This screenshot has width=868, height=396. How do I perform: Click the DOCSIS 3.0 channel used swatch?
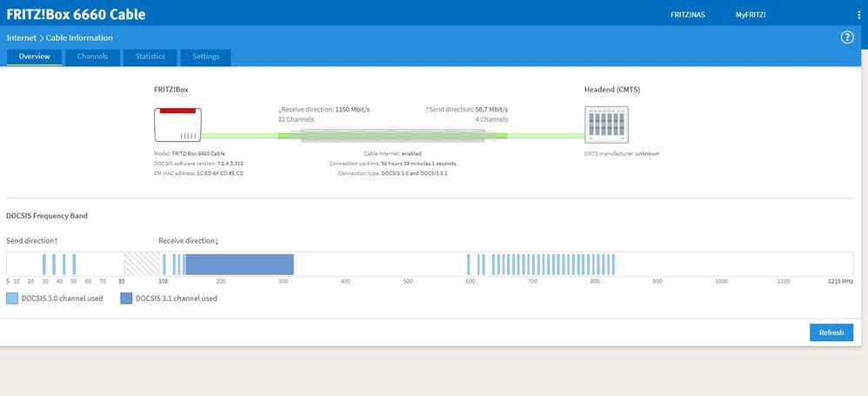[12, 299]
